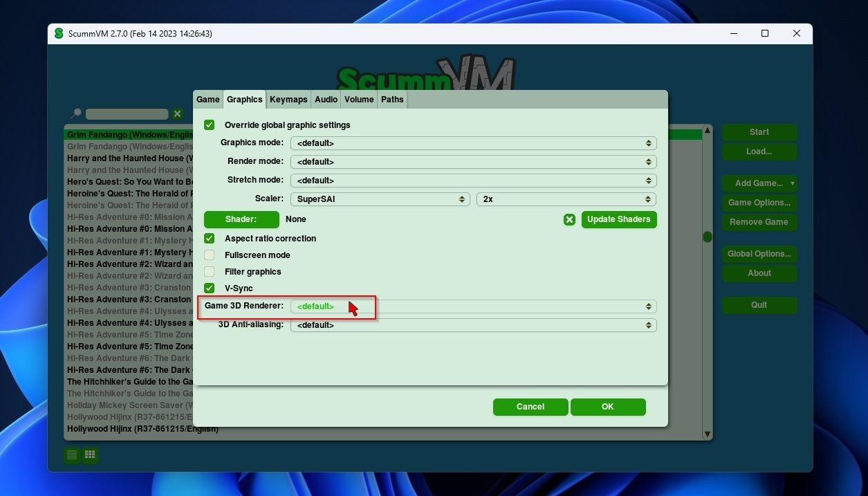Switch to the Keymaps tab

click(288, 100)
